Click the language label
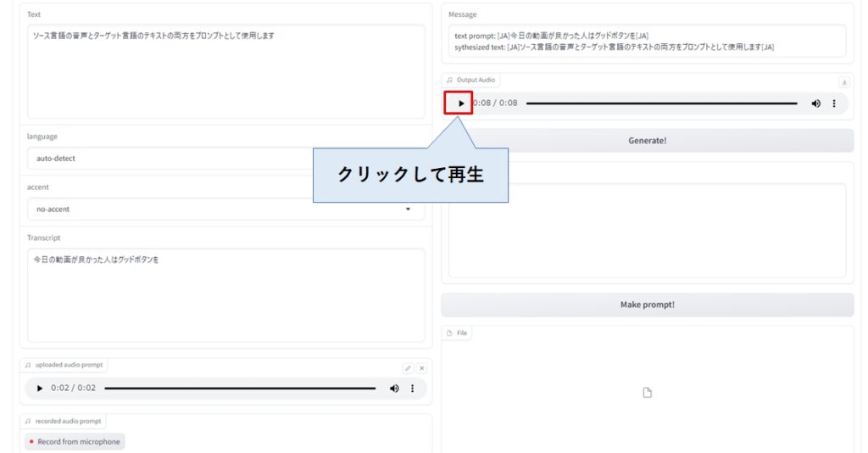This screenshot has height=453, width=868. click(x=42, y=137)
